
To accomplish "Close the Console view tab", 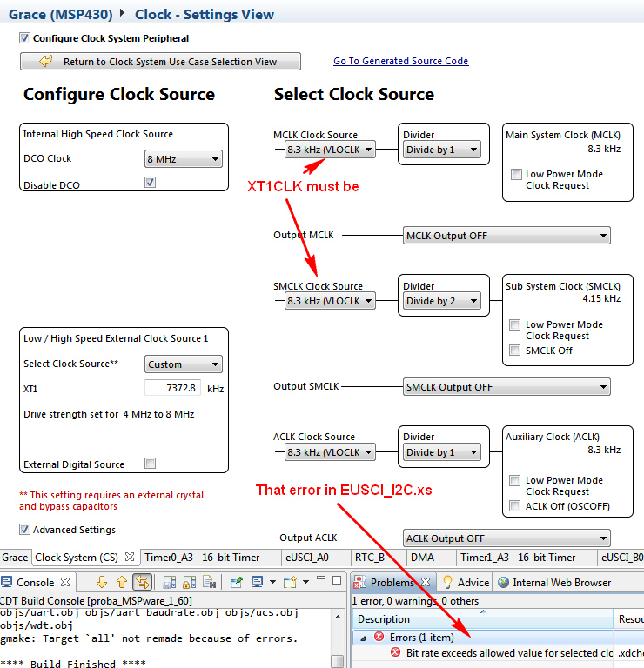I will [65, 582].
